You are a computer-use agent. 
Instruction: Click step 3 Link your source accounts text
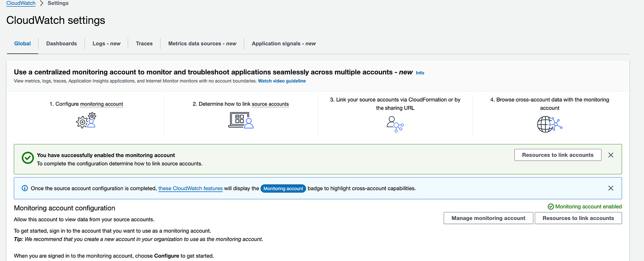tap(395, 104)
